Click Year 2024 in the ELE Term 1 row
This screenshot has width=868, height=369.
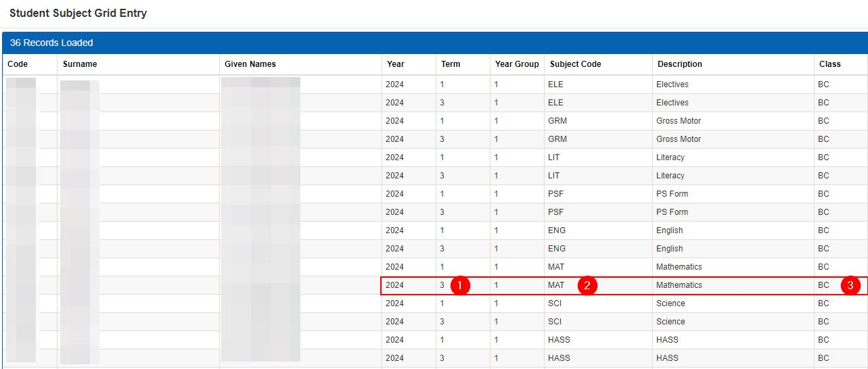(394, 84)
